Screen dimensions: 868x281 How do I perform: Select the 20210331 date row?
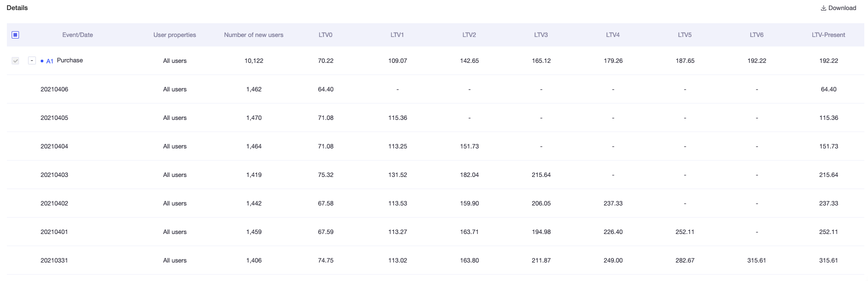tap(435, 260)
